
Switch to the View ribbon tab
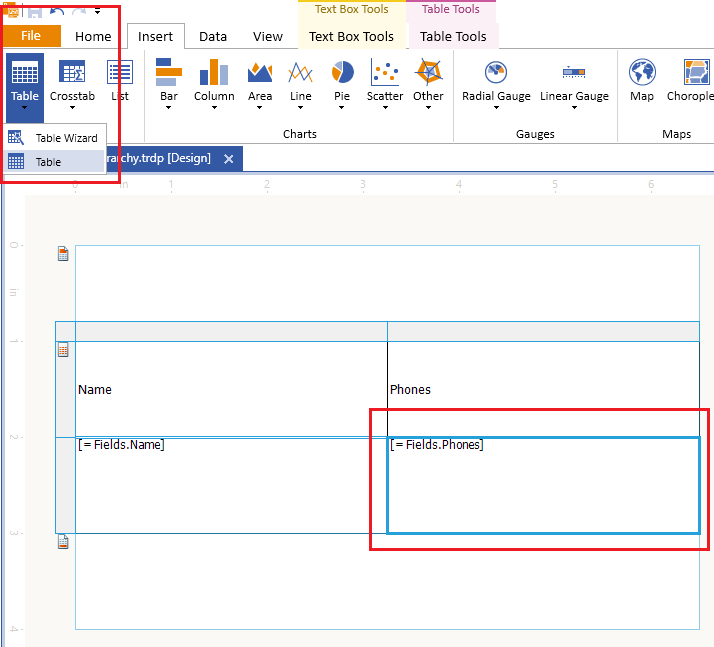point(268,36)
